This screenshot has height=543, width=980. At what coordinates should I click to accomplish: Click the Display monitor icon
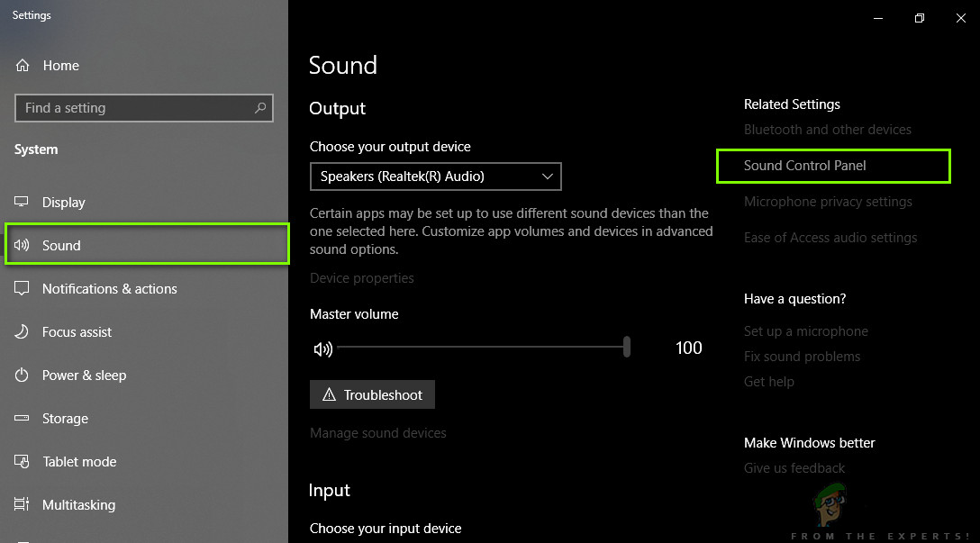point(23,203)
